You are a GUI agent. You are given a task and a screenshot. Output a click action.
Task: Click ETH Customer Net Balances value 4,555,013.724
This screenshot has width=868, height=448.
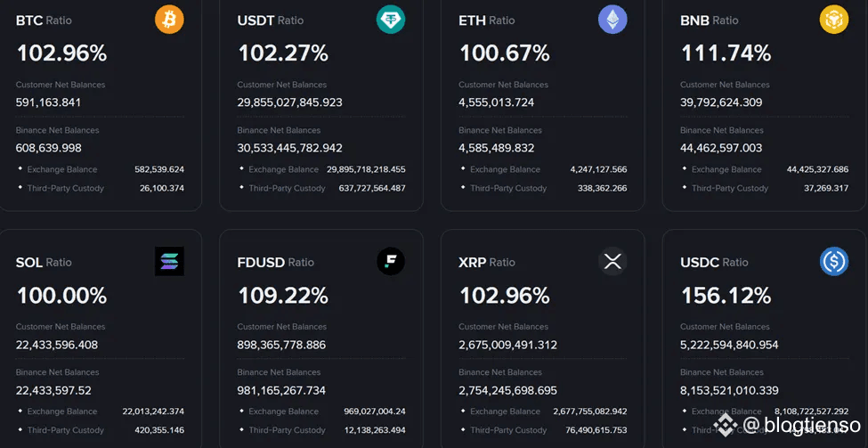pos(496,102)
